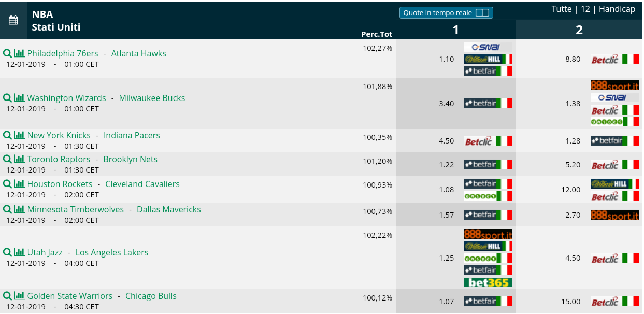Click magnifier icon for Golden State Warriors match

point(7,296)
